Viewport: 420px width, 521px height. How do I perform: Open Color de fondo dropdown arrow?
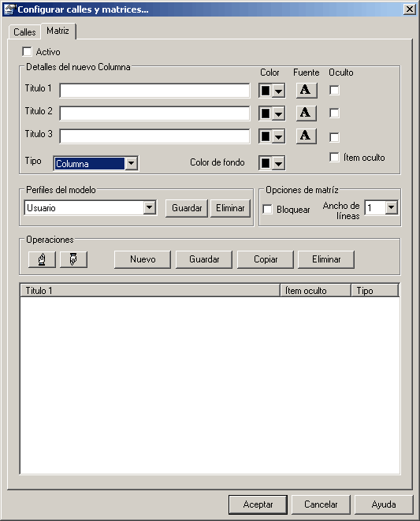[278, 163]
